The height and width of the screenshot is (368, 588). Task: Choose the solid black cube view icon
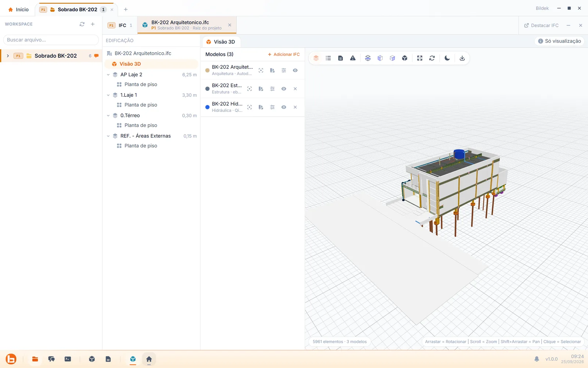405,58
